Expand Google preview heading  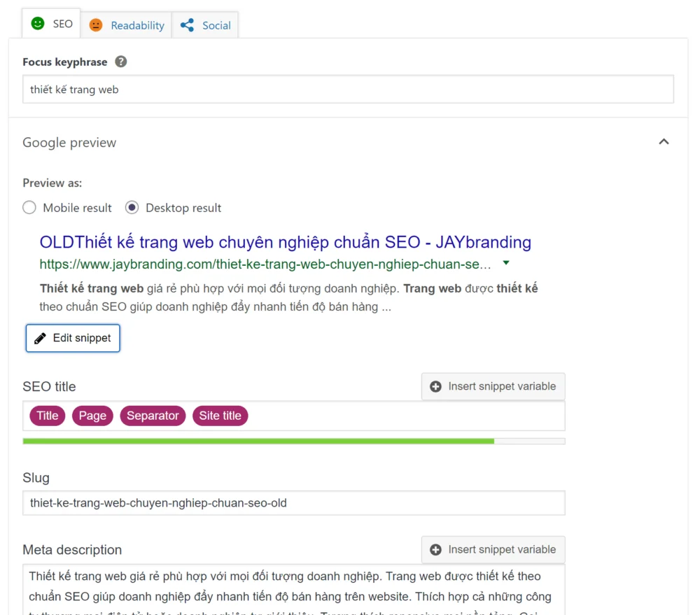click(x=69, y=142)
